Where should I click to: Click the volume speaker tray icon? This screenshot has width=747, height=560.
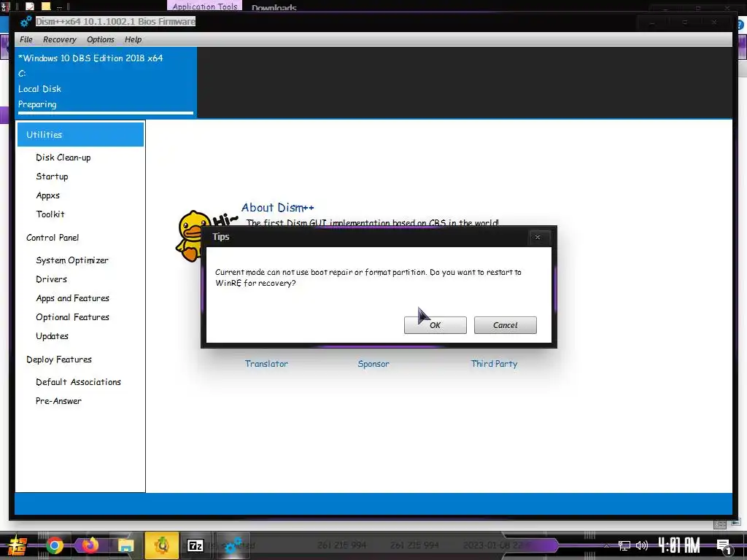(642, 545)
